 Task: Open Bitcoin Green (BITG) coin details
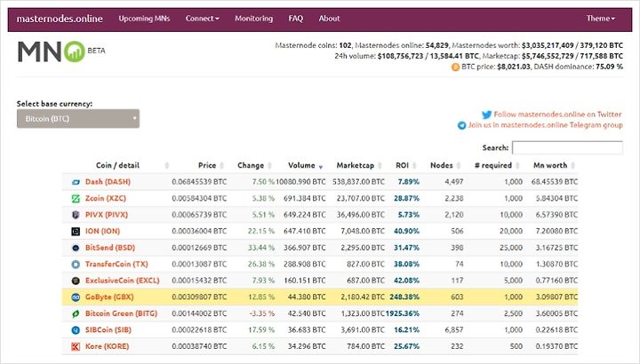[121, 313]
